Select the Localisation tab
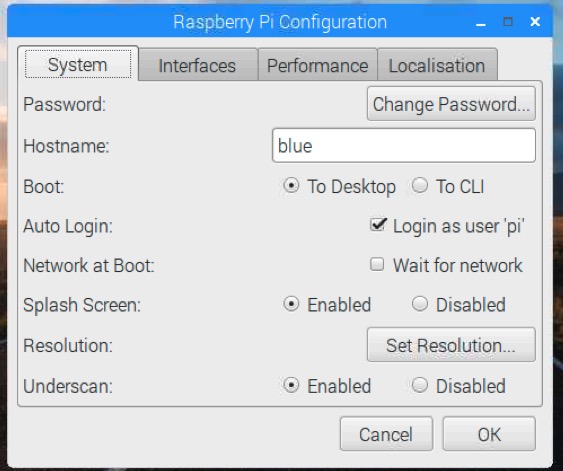The image size is (563, 471). [x=437, y=65]
